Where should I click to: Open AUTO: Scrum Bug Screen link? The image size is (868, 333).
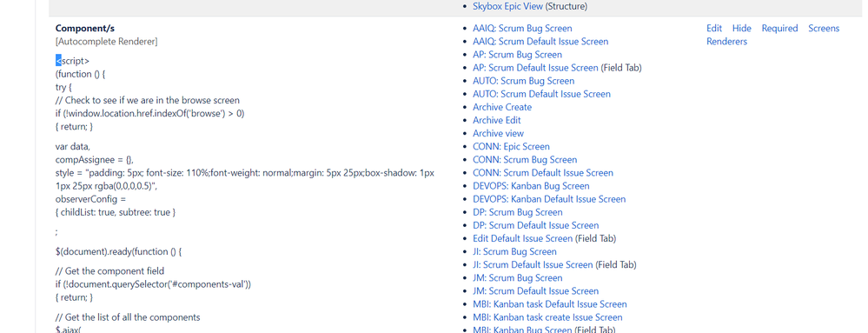[523, 81]
